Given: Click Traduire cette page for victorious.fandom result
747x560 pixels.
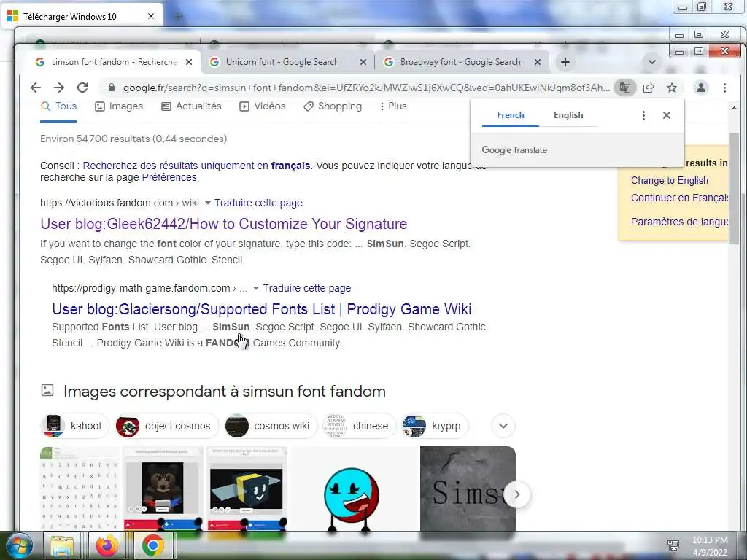Looking at the screenshot, I should 258,203.
